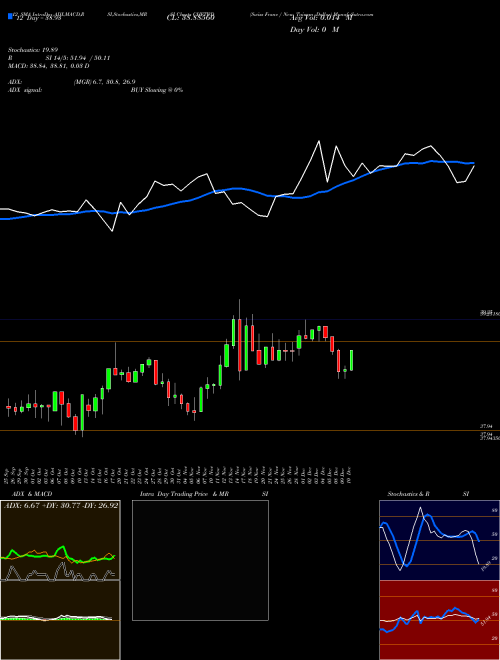500x660 pixels.
Task: Click the ADX (MGR) 6.7, 30.8, 26.9 values
Action: click(x=104, y=82)
